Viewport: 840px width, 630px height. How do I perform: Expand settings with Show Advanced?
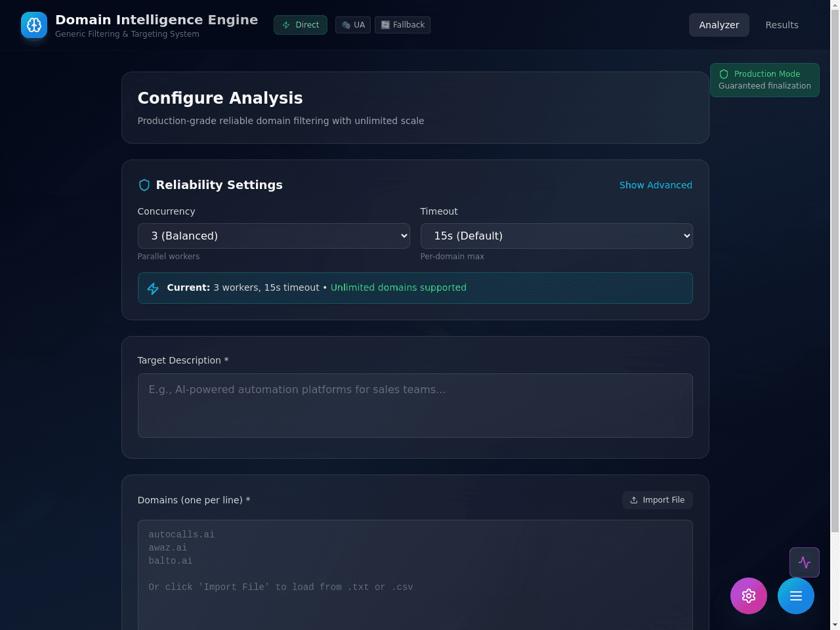[656, 185]
